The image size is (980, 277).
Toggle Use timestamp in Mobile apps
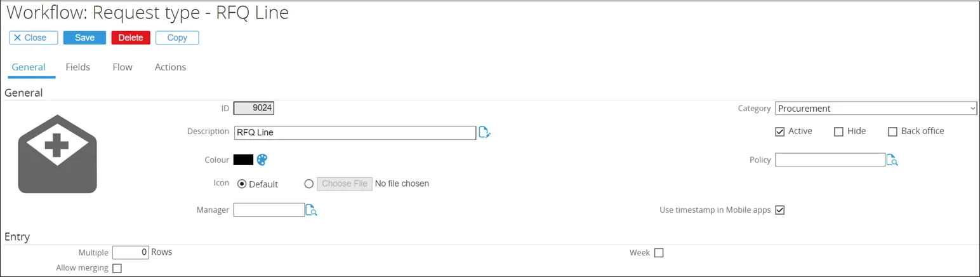780,210
